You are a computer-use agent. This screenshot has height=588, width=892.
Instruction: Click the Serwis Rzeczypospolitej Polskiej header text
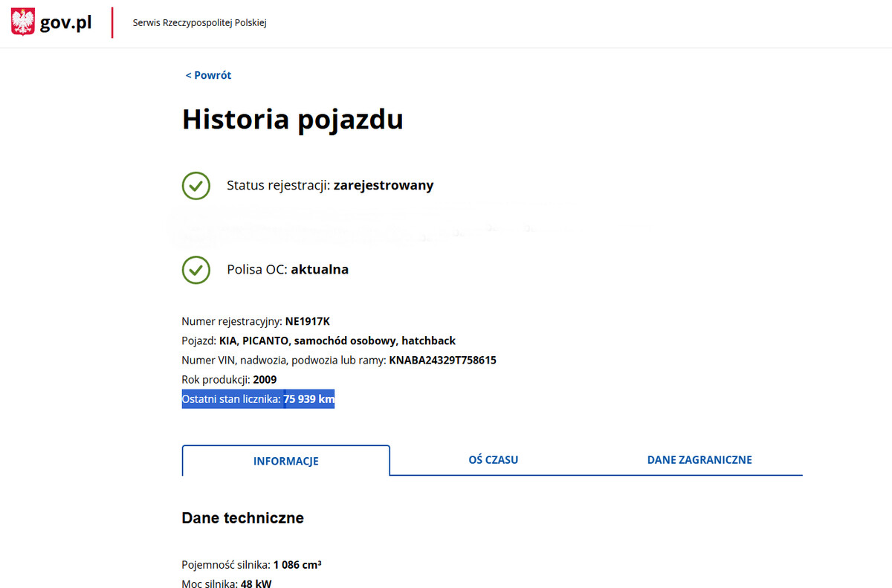click(x=199, y=23)
